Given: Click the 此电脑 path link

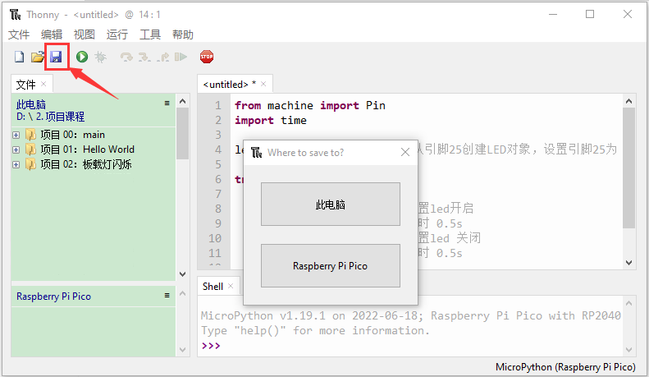Looking at the screenshot, I should (x=31, y=104).
